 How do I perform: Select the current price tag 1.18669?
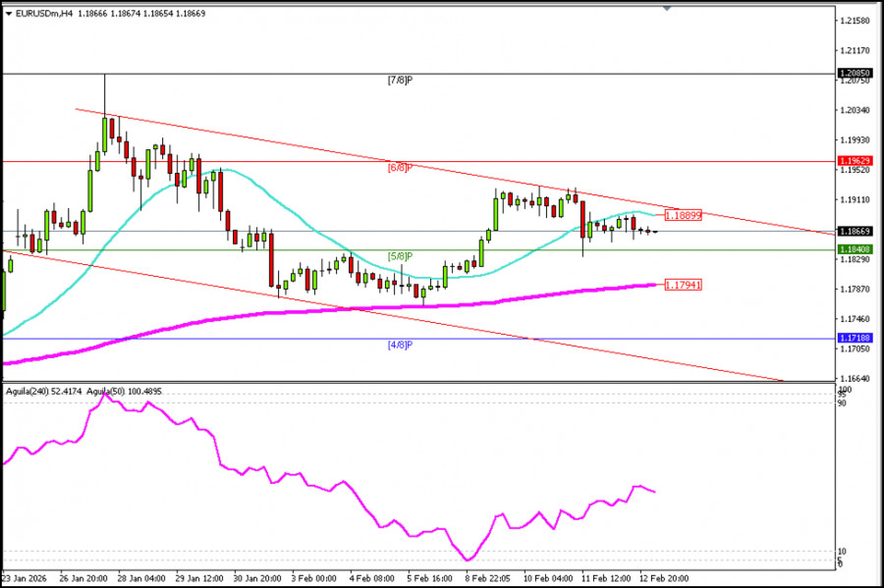(856, 231)
